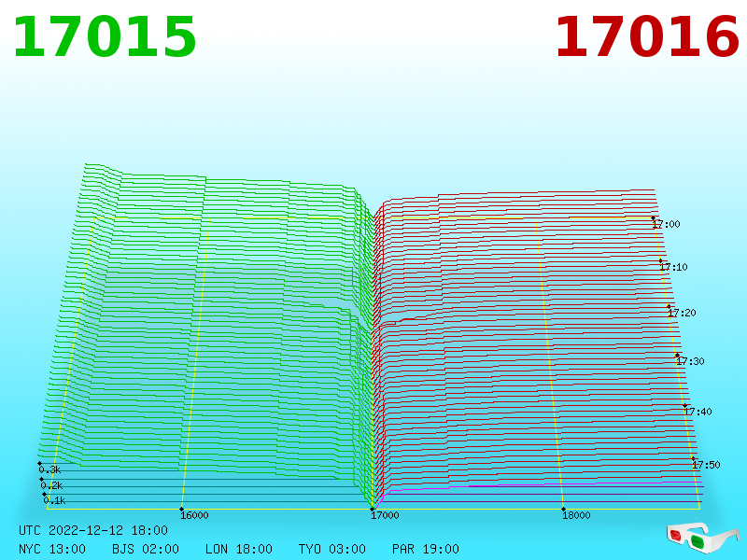
Task: Click the 17:30 time axis marker
Action: click(690, 361)
